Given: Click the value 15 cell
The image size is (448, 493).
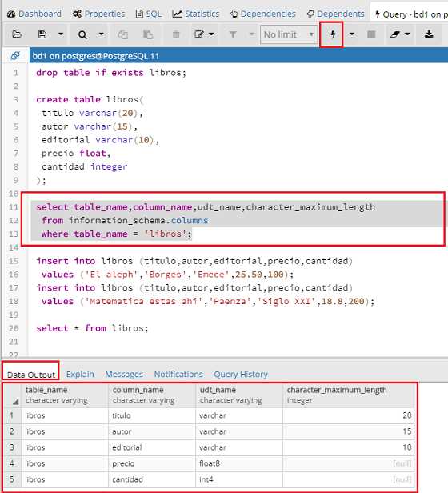Looking at the screenshot, I should [348, 431].
